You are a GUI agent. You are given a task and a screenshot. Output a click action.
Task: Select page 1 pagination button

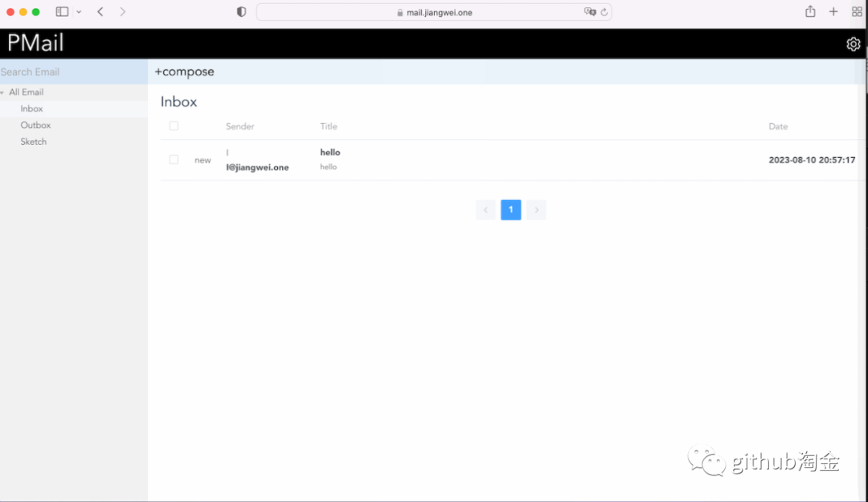510,210
